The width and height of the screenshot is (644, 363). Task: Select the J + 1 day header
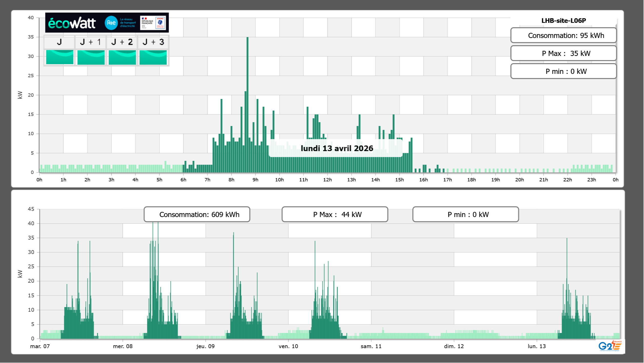pyautogui.click(x=91, y=42)
